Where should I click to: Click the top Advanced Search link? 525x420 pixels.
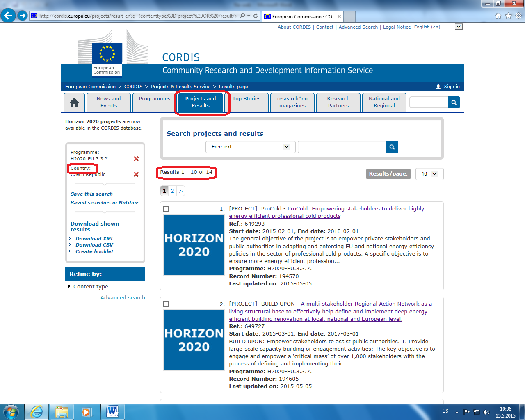tap(358, 27)
